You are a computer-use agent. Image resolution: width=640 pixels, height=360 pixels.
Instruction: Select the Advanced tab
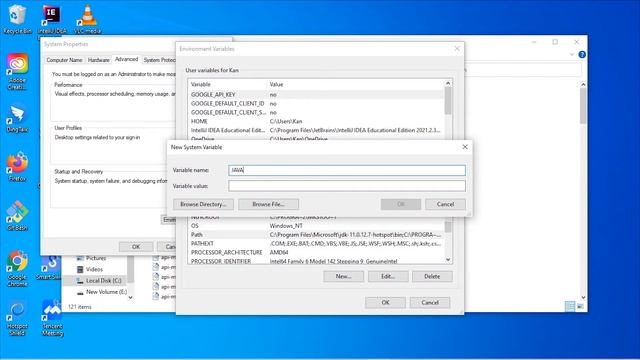(127, 59)
